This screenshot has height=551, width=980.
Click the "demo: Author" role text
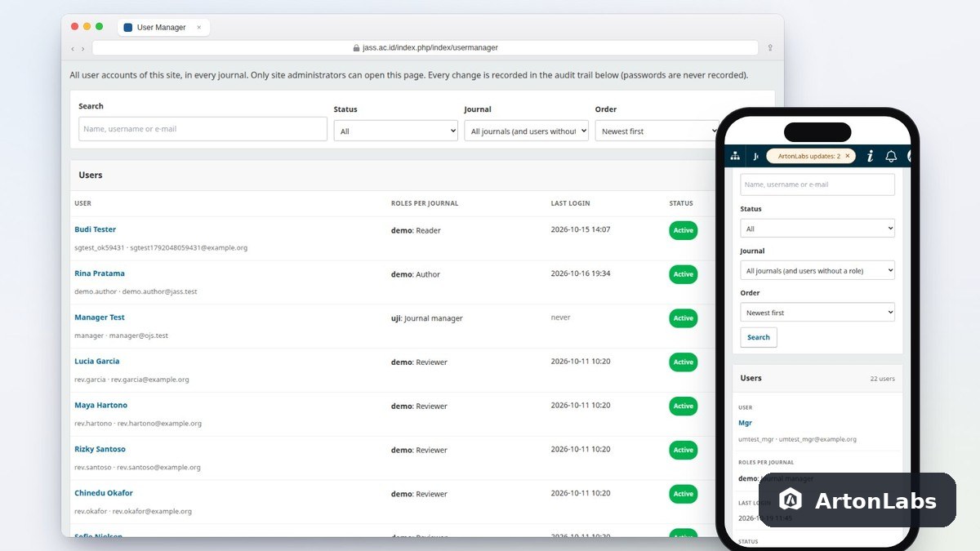416,274
